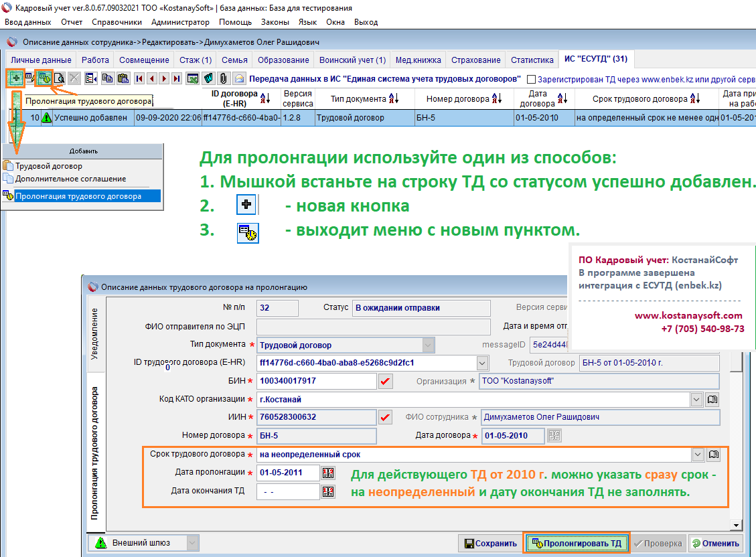Click the Export to Word toolbar icon

pos(208,78)
